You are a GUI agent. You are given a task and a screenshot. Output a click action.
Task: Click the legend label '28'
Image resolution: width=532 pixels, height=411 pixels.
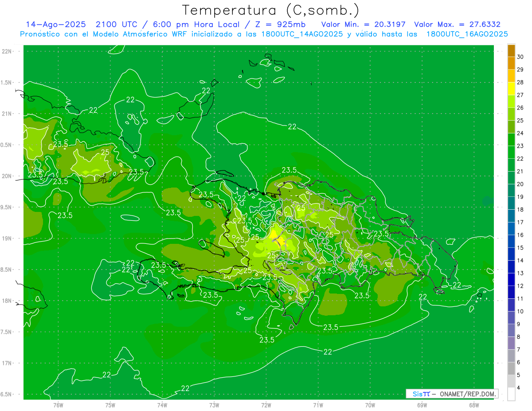521,82
